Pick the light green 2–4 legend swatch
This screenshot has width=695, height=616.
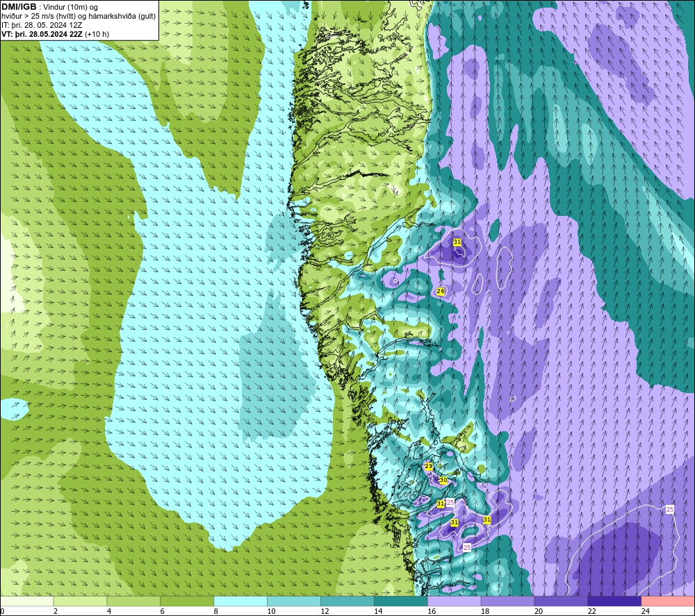[x=80, y=601]
